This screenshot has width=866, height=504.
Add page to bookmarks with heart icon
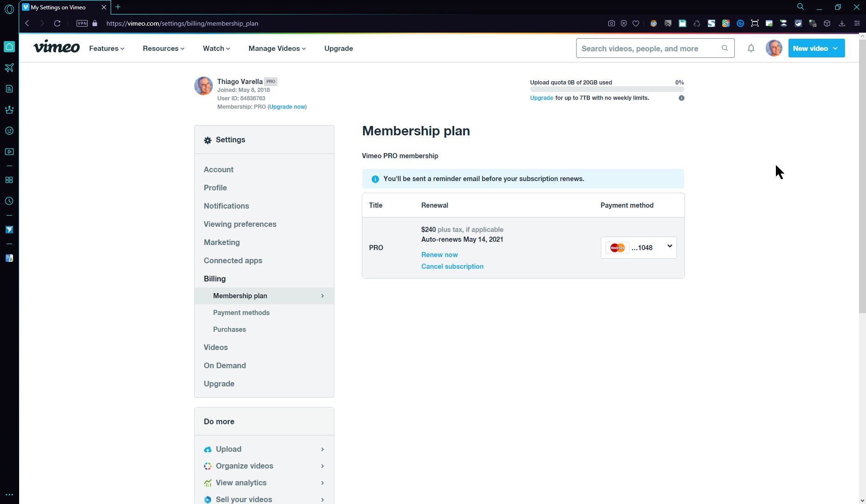636,23
